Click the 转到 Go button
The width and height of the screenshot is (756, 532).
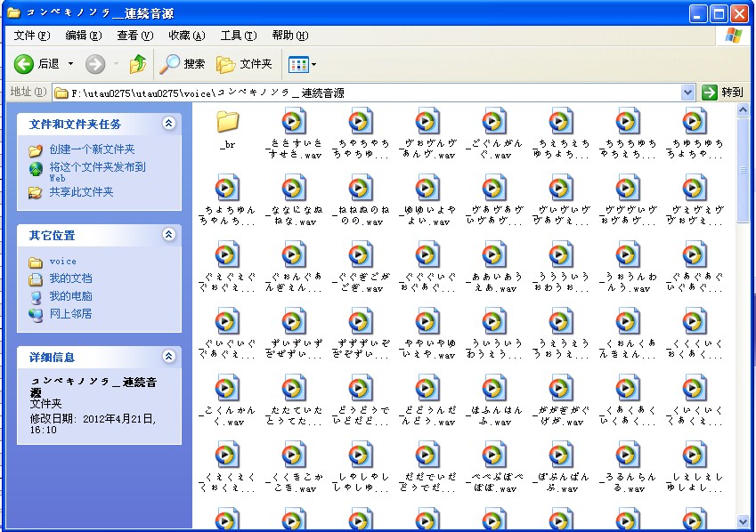coord(722,92)
